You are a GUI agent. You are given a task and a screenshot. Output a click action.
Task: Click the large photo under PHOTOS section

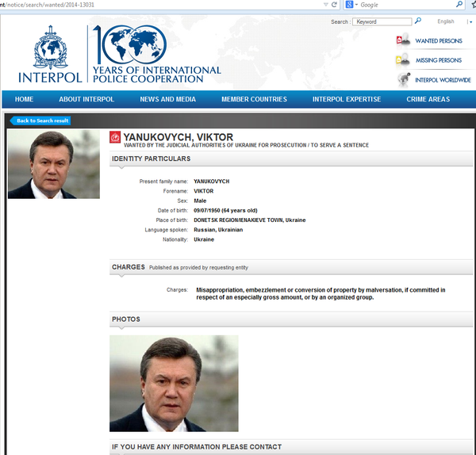[174, 383]
